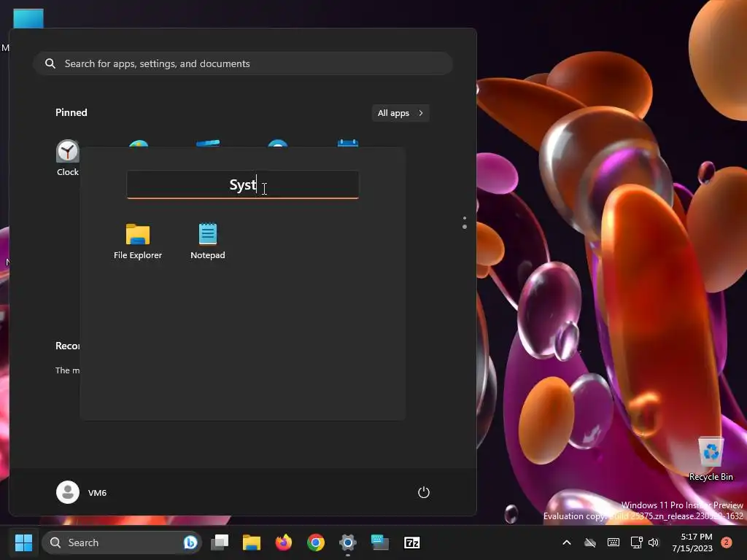Open File Explorer from the taskbar
Viewport: 747px width, 560px height.
pyautogui.click(x=252, y=542)
